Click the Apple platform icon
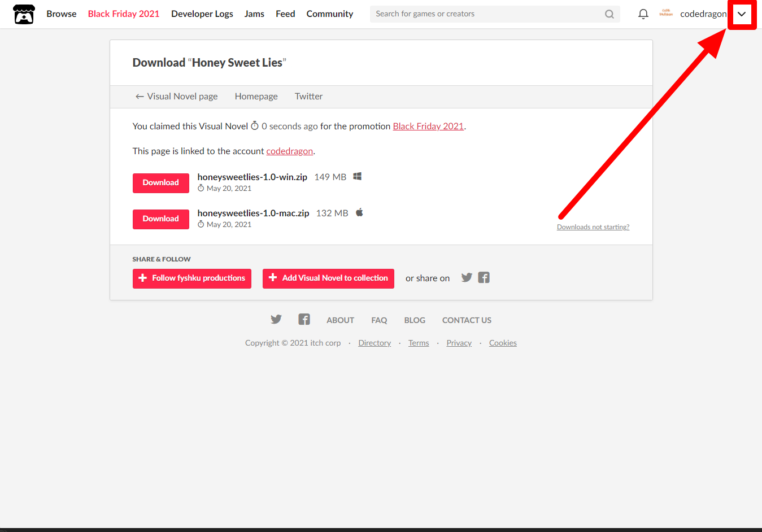This screenshot has height=532, width=762. click(x=359, y=212)
